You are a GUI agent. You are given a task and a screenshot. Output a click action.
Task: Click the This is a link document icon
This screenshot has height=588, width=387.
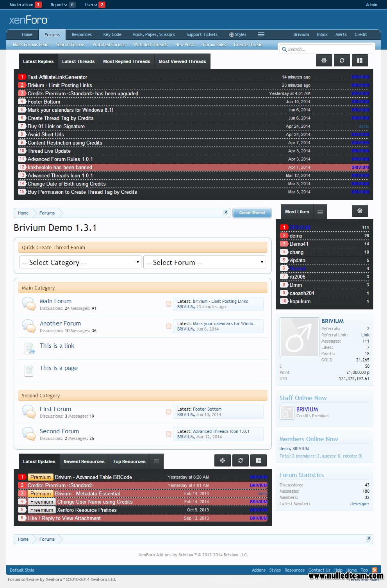pyautogui.click(x=29, y=348)
